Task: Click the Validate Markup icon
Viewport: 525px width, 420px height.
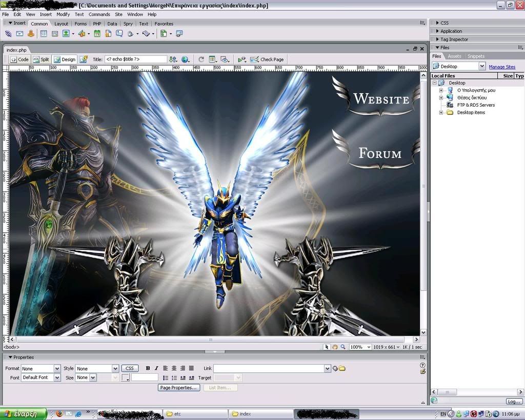Action: pyautogui.click(x=242, y=59)
